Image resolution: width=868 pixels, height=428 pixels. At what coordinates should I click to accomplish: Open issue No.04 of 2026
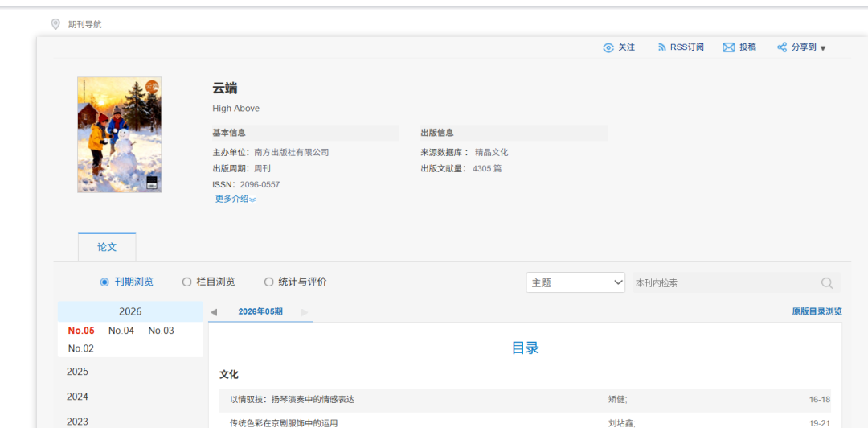click(x=121, y=331)
